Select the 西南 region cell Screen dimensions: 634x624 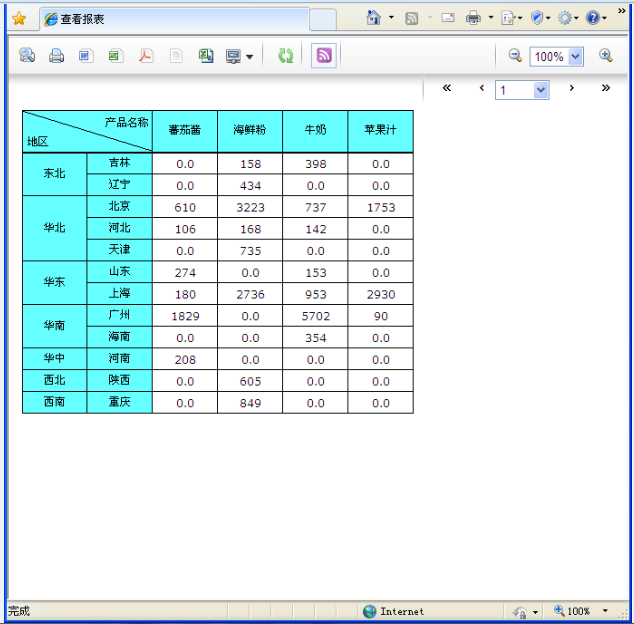tap(55, 402)
